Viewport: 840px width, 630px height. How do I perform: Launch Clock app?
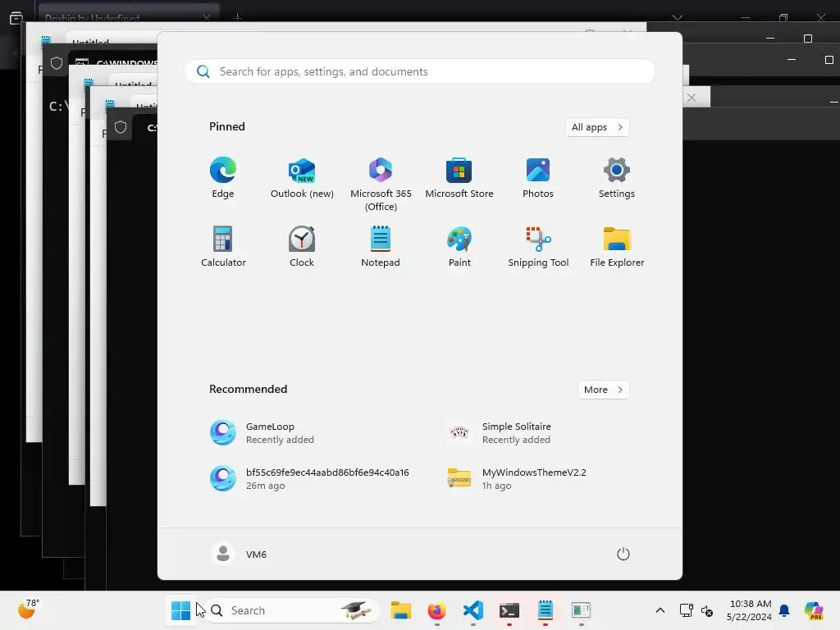click(x=302, y=246)
